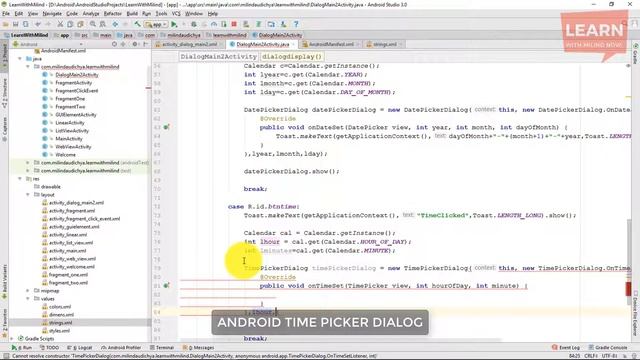
Task: Open the Navigate menu
Action: click(x=52, y=13)
